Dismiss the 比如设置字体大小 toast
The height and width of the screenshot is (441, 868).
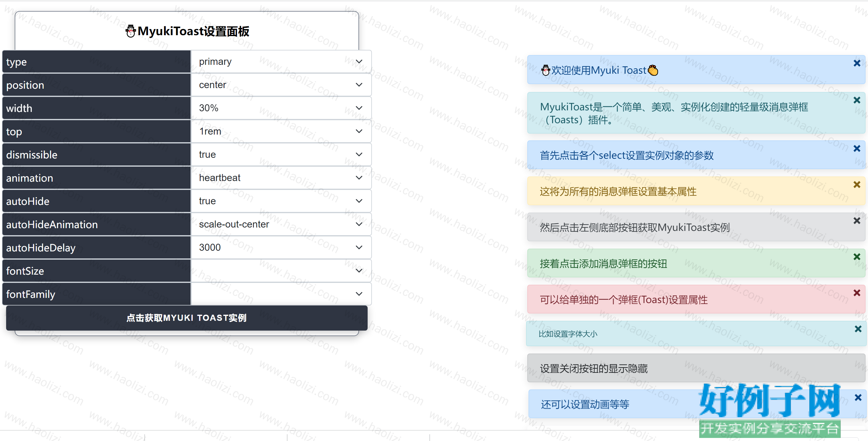point(858,329)
